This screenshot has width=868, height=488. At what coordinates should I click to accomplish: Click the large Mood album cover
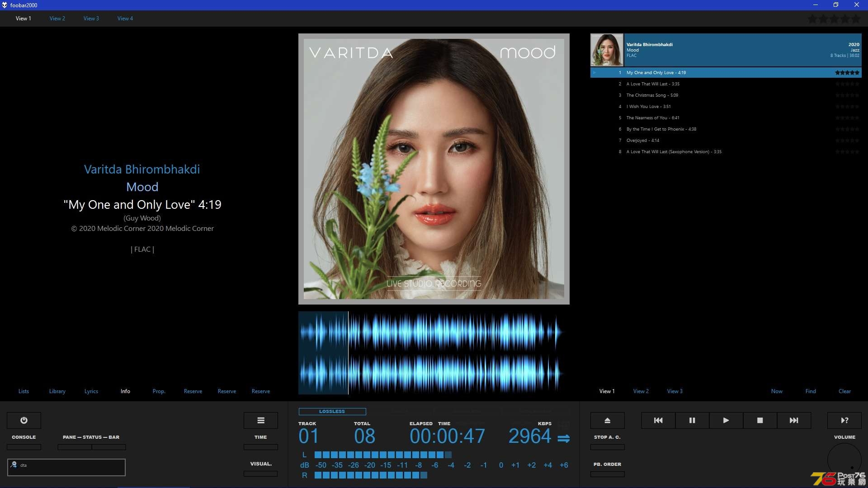click(x=434, y=169)
